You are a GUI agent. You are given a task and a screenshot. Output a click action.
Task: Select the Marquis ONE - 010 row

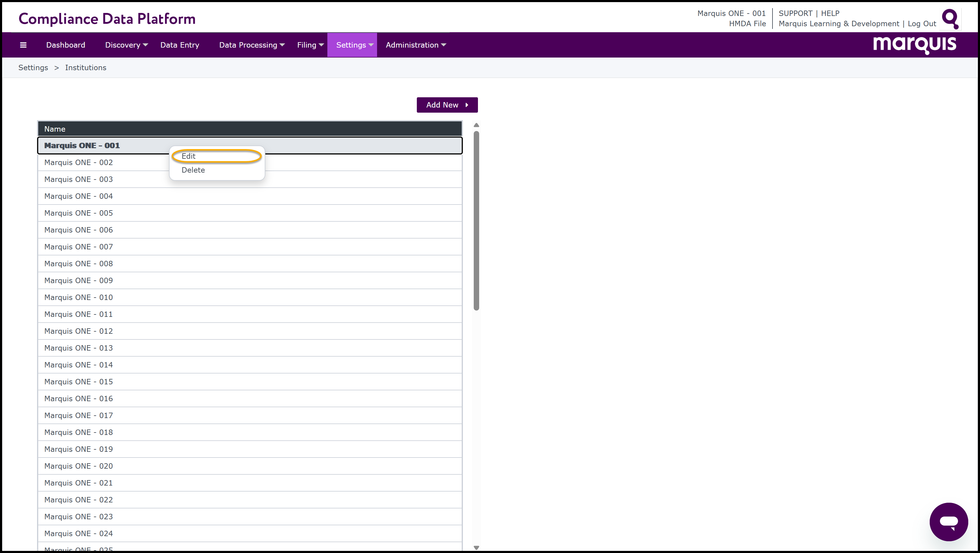250,297
